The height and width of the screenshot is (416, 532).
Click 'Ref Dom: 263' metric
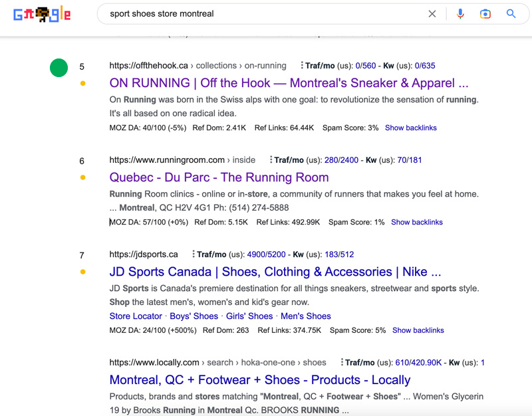coord(225,330)
